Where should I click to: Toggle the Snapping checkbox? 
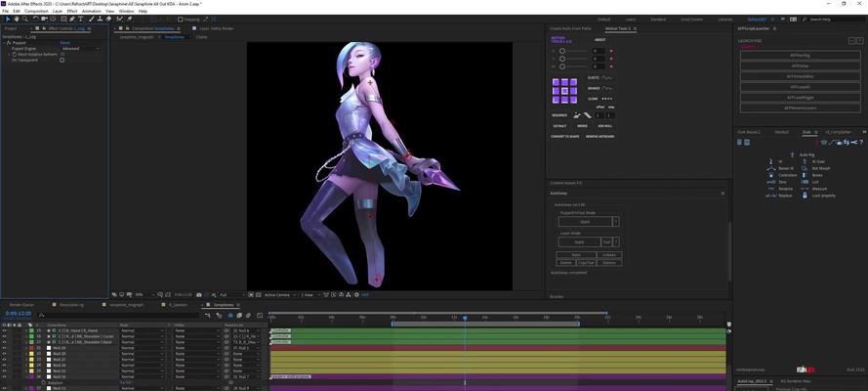tap(180, 19)
